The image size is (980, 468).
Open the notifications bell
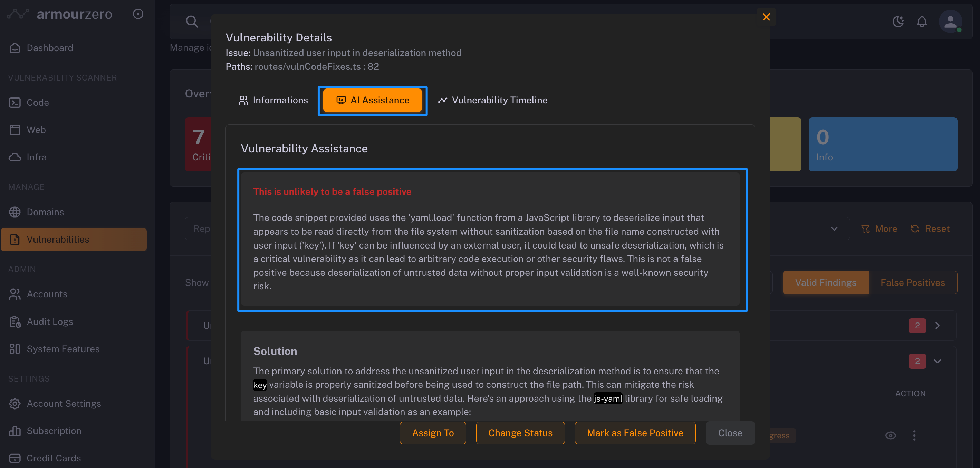click(x=921, y=21)
